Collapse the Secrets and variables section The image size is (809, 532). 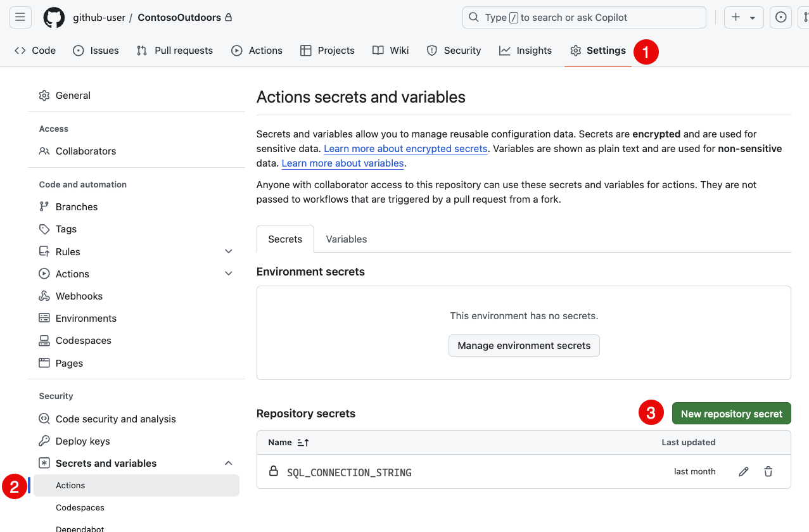tap(228, 462)
